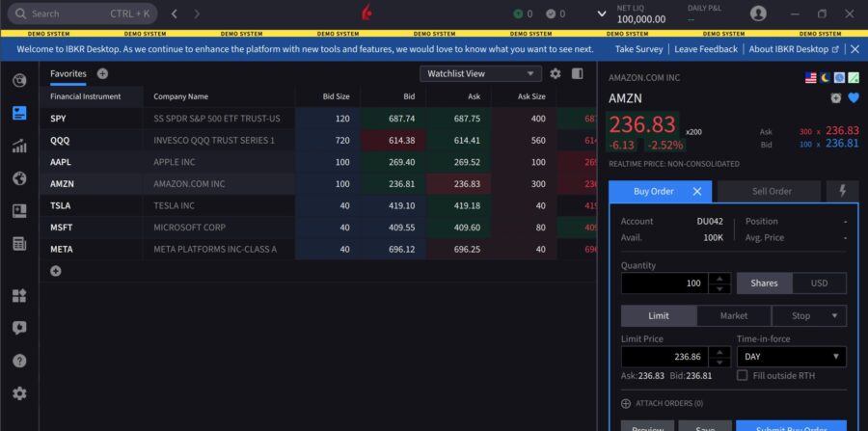This screenshot has width=868, height=431.
Task: Select Limit order type
Action: (659, 316)
